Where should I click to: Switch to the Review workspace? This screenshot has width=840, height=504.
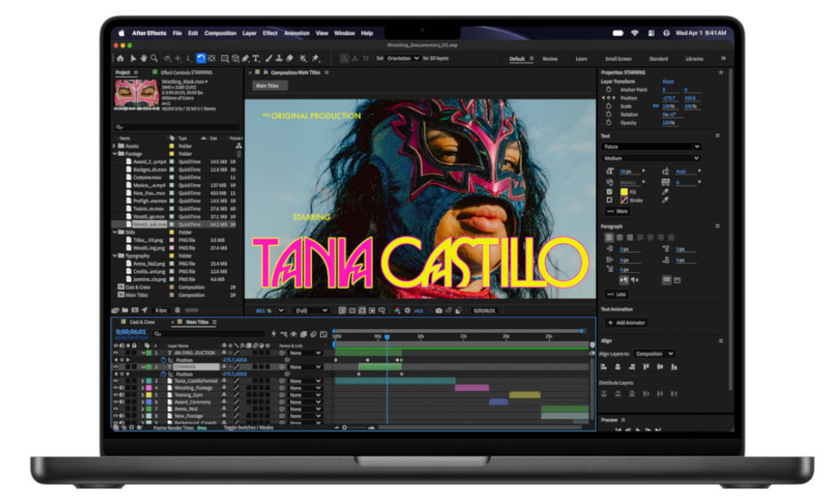coord(550,59)
